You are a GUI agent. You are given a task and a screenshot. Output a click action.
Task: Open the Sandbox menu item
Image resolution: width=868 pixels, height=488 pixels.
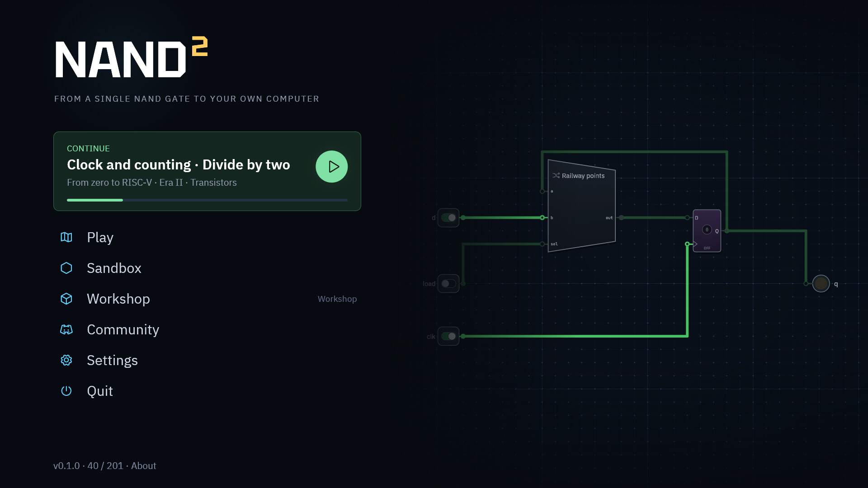point(207,268)
